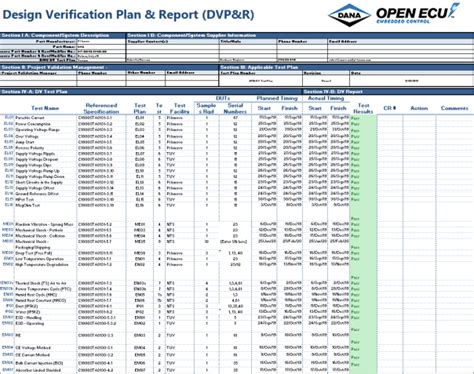Select the HiPot Test row name
The image size is (474, 374).
point(25,200)
